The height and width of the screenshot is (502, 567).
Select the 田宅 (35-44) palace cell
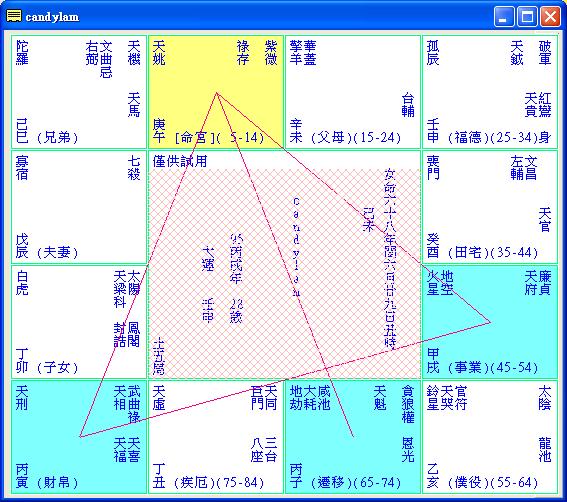click(490, 207)
